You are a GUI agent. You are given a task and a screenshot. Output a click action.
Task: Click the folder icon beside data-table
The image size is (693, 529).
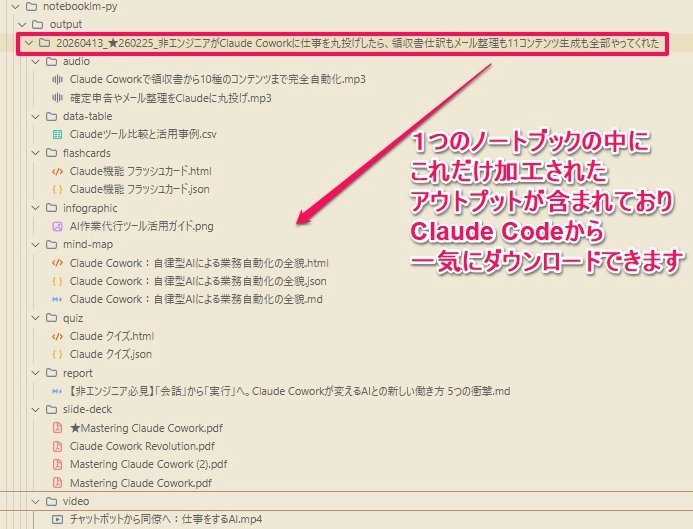pos(51,116)
